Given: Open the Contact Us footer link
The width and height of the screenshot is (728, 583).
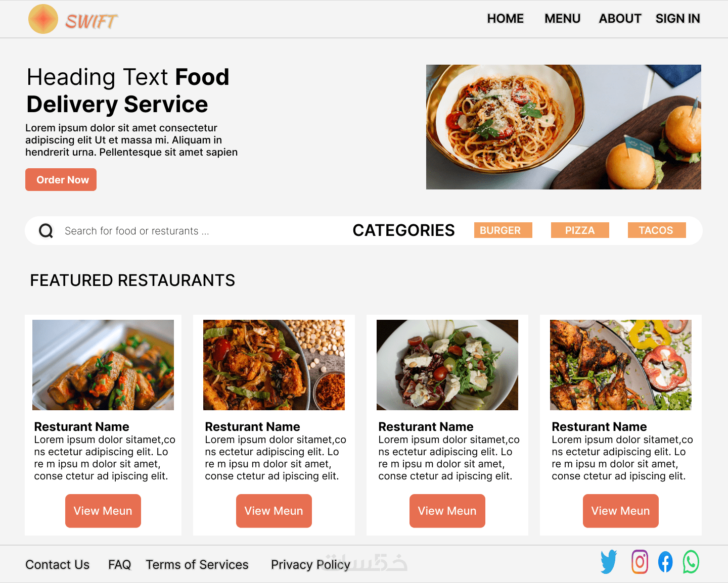Looking at the screenshot, I should [x=58, y=564].
